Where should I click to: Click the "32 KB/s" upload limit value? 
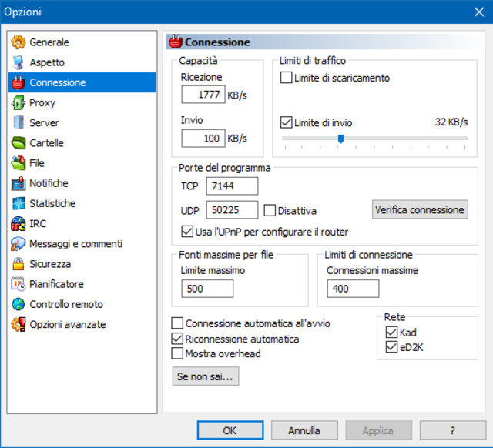pyautogui.click(x=451, y=122)
